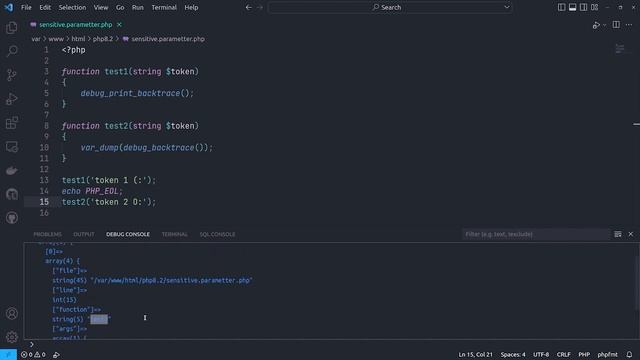Select the Debug Console tab
This screenshot has width=640, height=360.
coord(128,234)
